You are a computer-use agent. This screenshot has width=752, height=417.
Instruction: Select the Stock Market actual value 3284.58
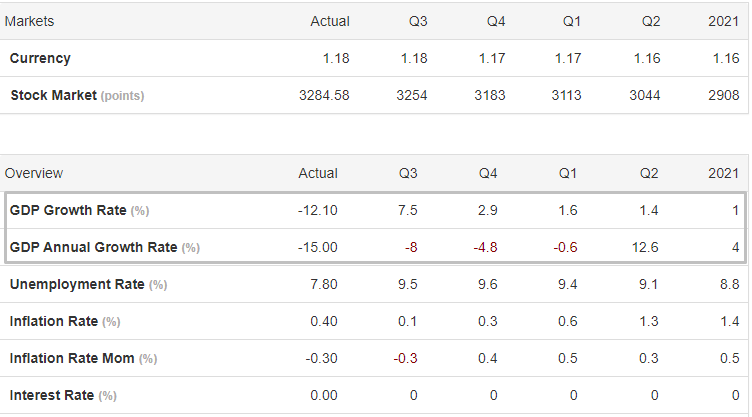[x=324, y=95]
